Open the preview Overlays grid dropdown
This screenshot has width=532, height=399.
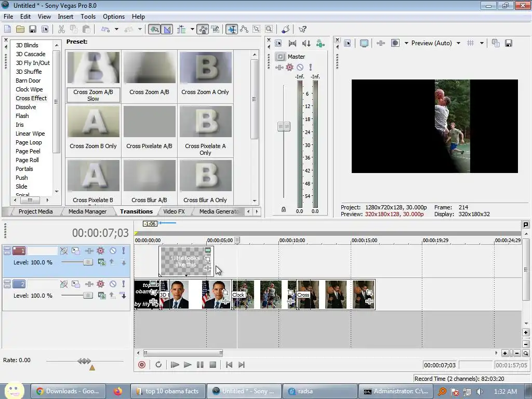[482, 43]
